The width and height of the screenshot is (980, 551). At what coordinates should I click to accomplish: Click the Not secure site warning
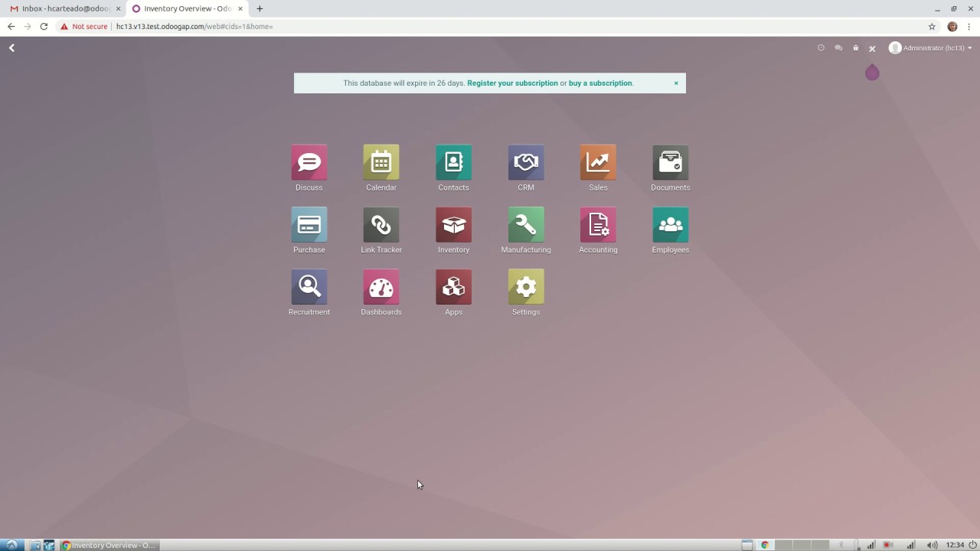click(x=84, y=26)
